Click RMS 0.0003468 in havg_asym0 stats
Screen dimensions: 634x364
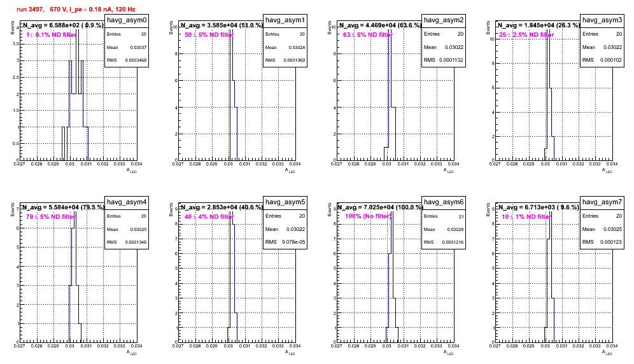coord(127,60)
